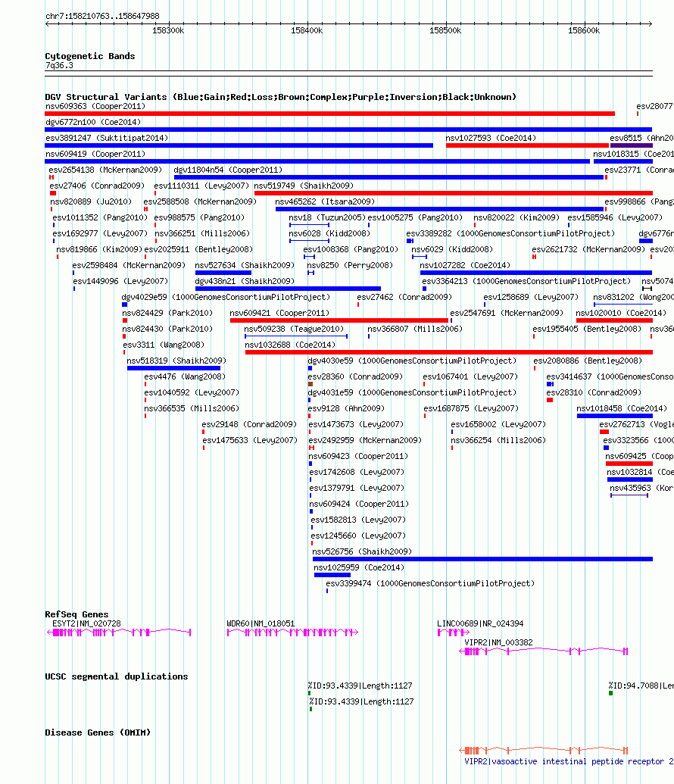Click nsv527634 (Shaikh2009) variant label

point(245,266)
